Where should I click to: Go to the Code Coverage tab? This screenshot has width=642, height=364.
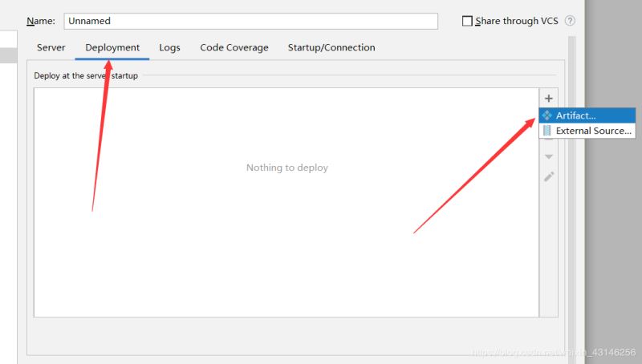[234, 47]
